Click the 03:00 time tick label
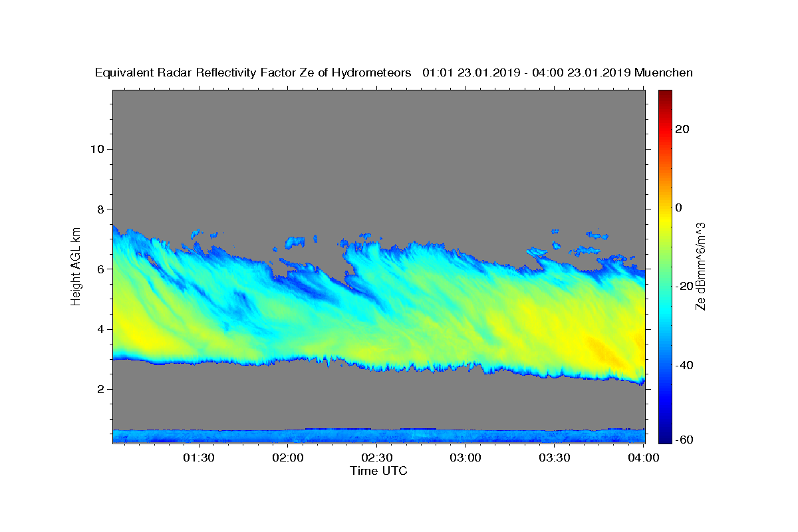 pyautogui.click(x=465, y=458)
